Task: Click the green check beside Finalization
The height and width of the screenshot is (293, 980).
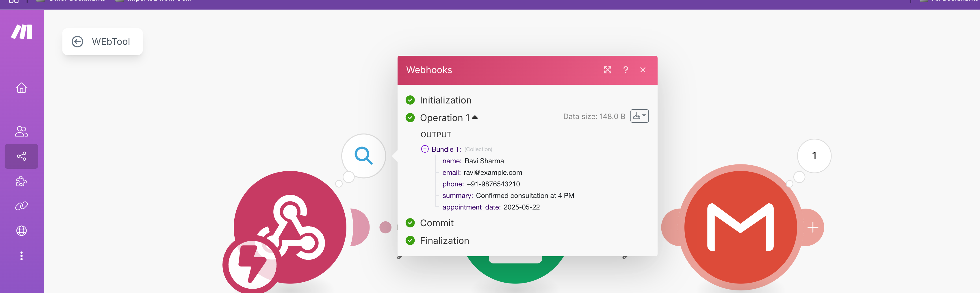Action: coord(410,240)
